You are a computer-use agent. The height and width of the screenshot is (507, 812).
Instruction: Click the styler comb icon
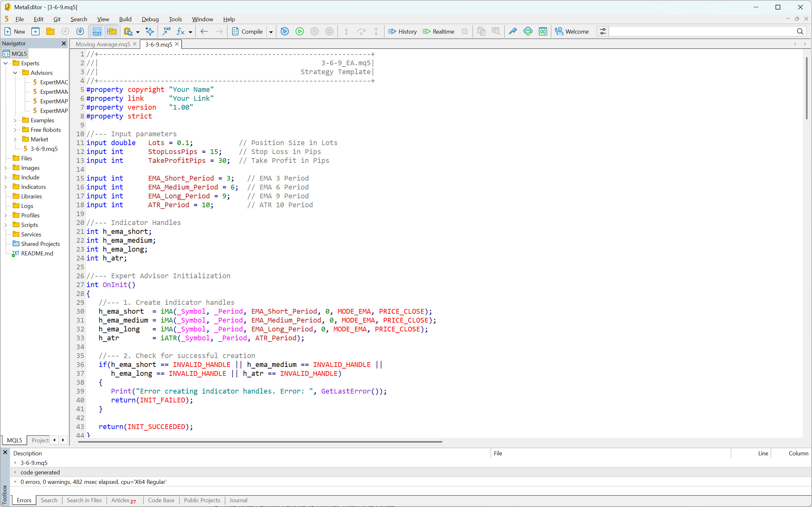tap(513, 31)
